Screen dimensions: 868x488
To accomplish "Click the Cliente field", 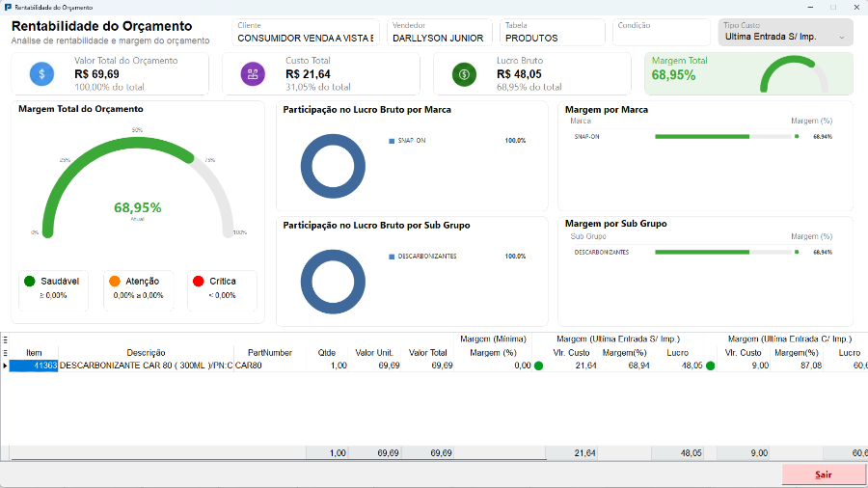I will 306,33.
